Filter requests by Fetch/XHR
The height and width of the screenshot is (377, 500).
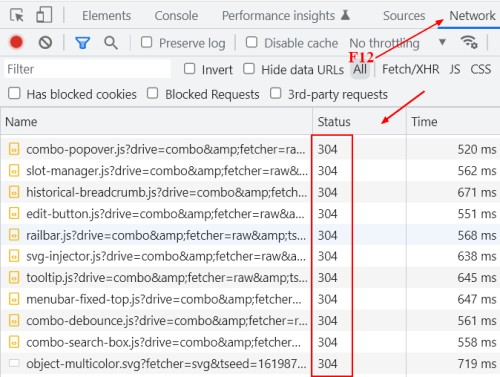click(x=410, y=69)
